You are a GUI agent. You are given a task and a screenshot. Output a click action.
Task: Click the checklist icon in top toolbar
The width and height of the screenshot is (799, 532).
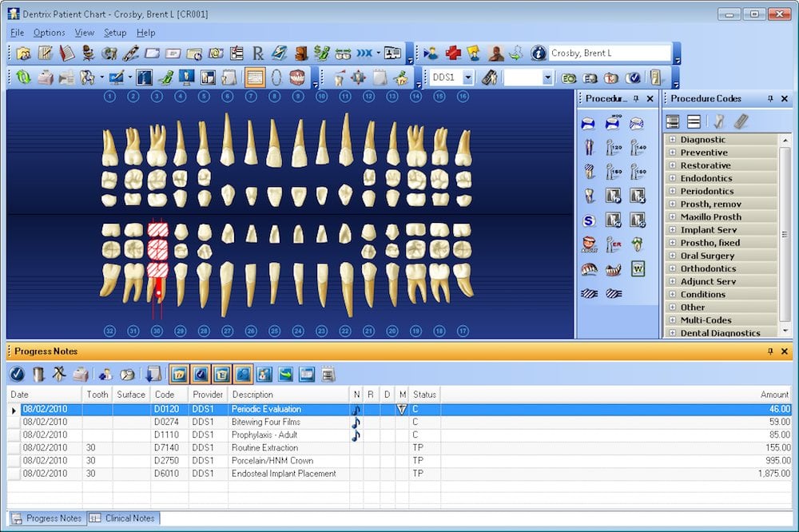237,53
